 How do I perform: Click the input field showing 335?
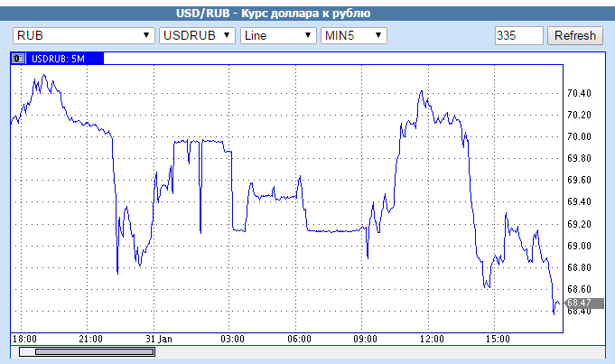[x=518, y=35]
